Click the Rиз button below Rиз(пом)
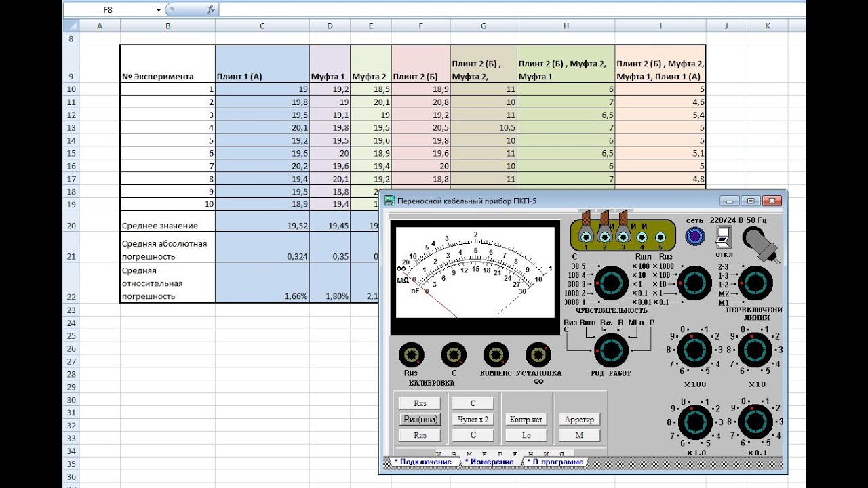 point(420,435)
